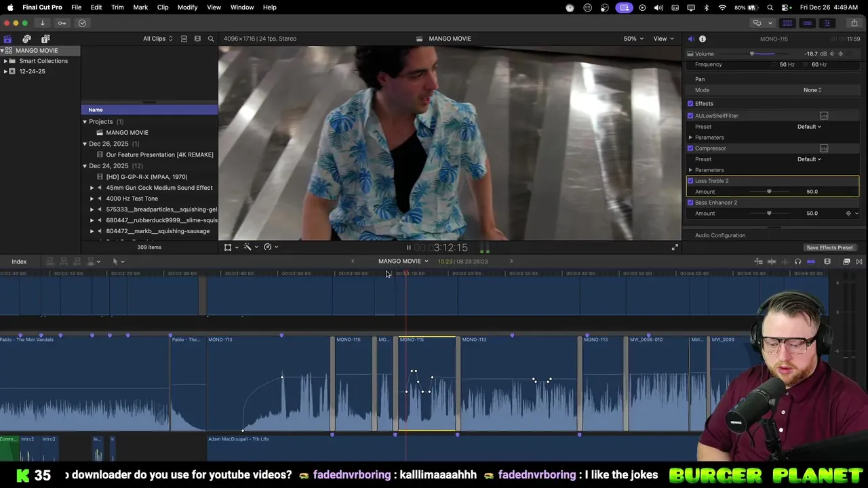Open the clip retiming speedometer menu
The image size is (868, 488).
[x=269, y=247]
